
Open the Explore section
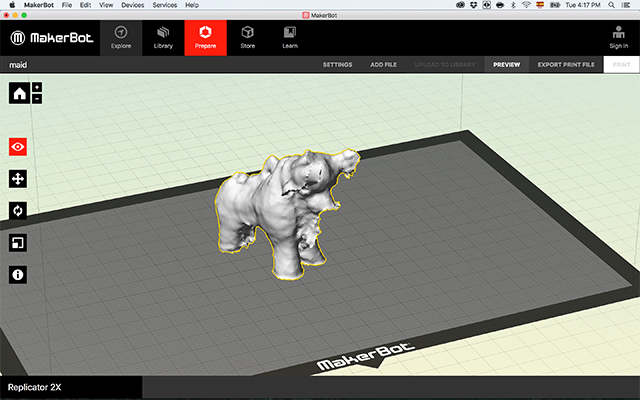point(121,38)
